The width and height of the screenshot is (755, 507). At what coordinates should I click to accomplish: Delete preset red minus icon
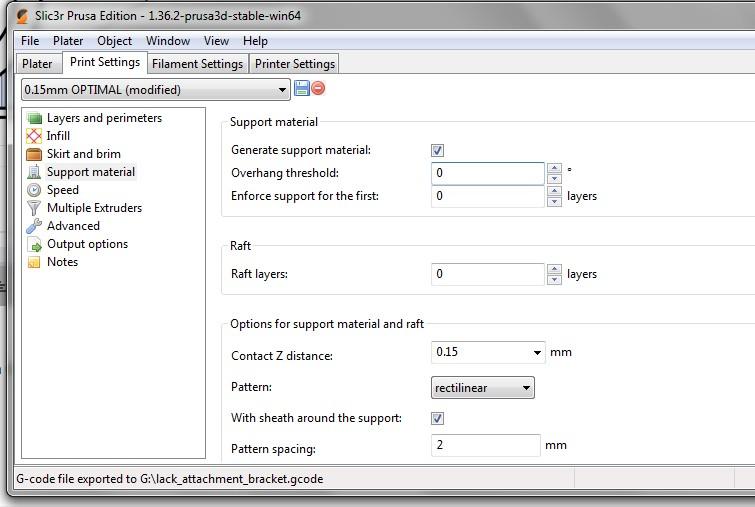point(318,88)
